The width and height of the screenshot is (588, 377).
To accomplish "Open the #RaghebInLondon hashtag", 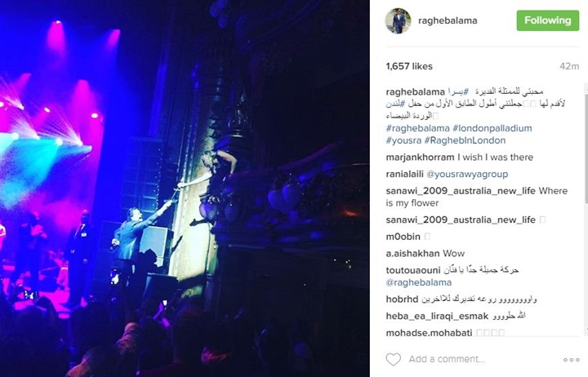I will click(x=465, y=140).
